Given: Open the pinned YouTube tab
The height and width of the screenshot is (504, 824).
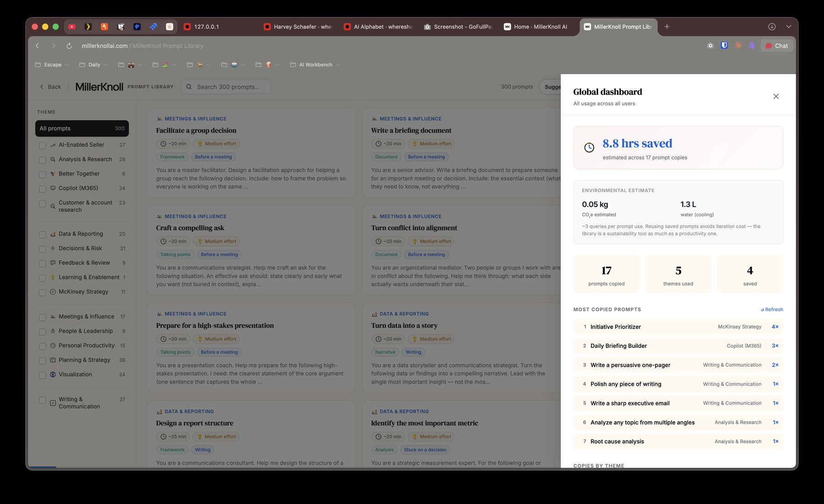Looking at the screenshot, I should pyautogui.click(x=72, y=27).
